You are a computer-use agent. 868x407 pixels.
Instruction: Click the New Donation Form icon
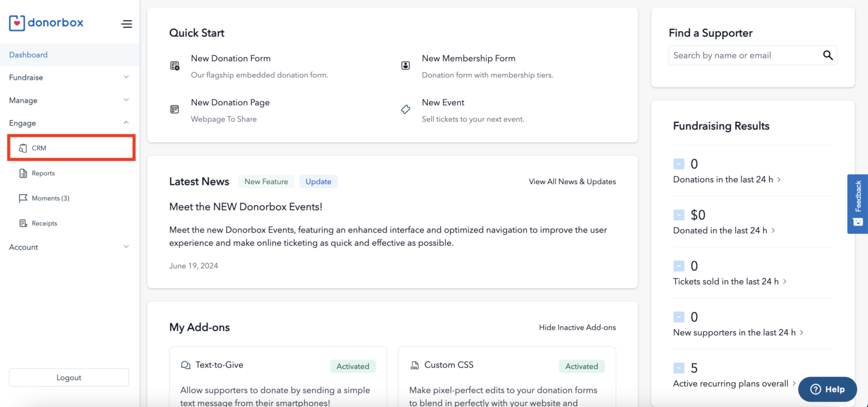coord(175,66)
